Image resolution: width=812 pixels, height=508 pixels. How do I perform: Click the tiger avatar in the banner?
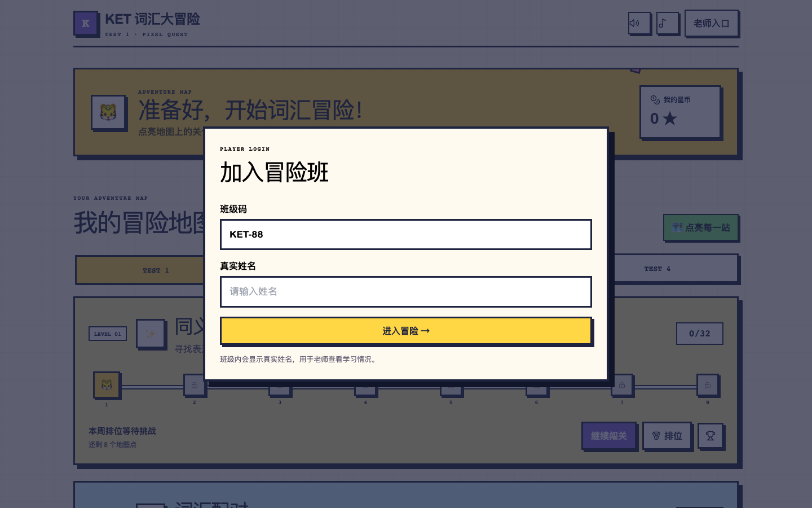pos(108,112)
